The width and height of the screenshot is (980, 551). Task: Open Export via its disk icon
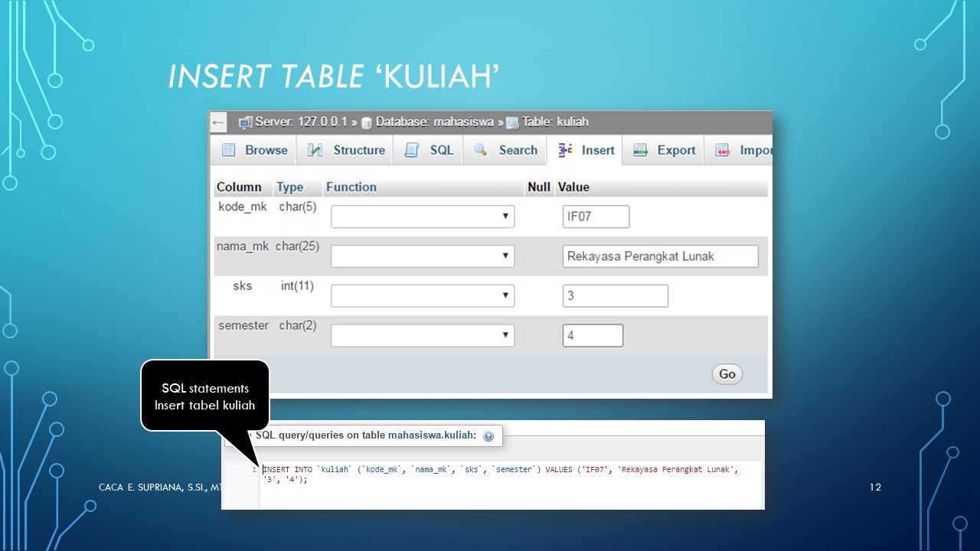click(x=640, y=150)
